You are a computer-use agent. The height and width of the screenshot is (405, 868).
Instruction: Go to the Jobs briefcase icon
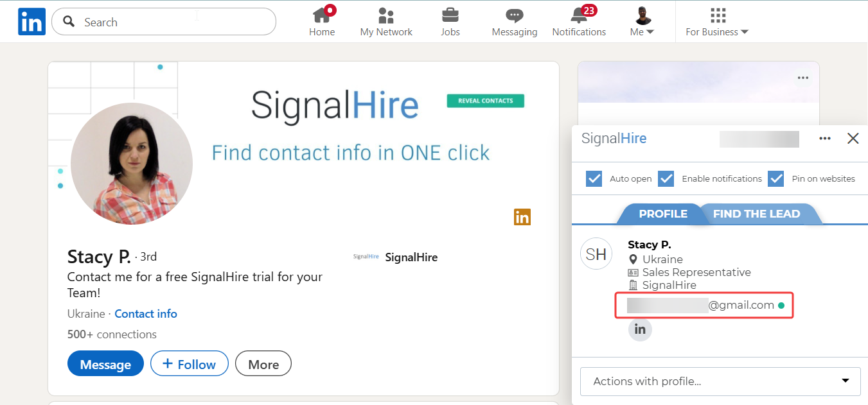(x=450, y=15)
